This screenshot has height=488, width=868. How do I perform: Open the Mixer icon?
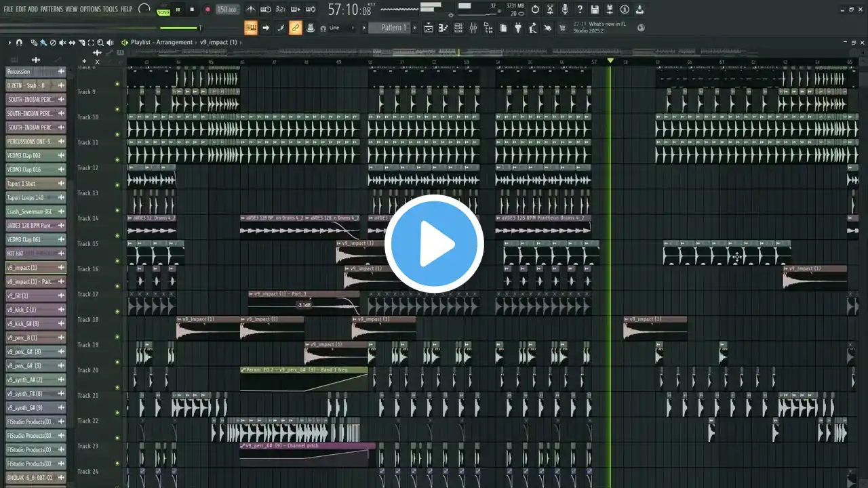coord(473,28)
